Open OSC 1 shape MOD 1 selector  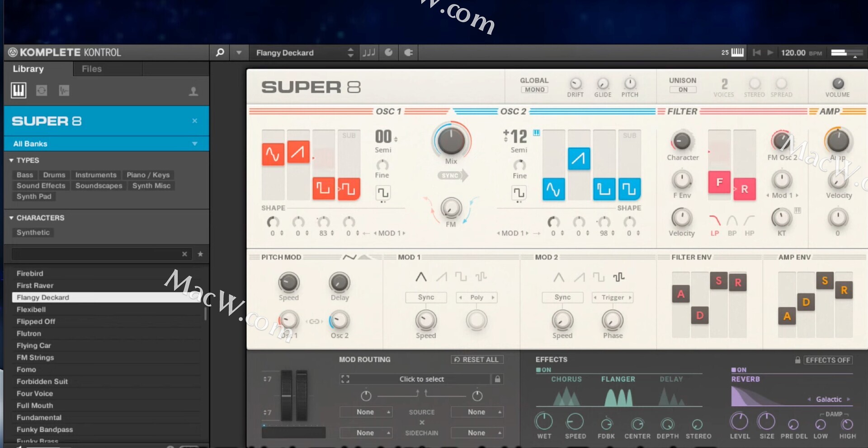click(x=389, y=233)
